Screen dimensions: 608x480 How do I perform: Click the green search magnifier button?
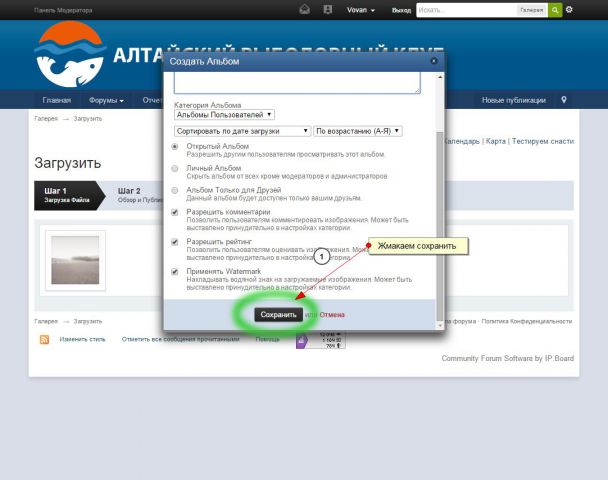555,10
